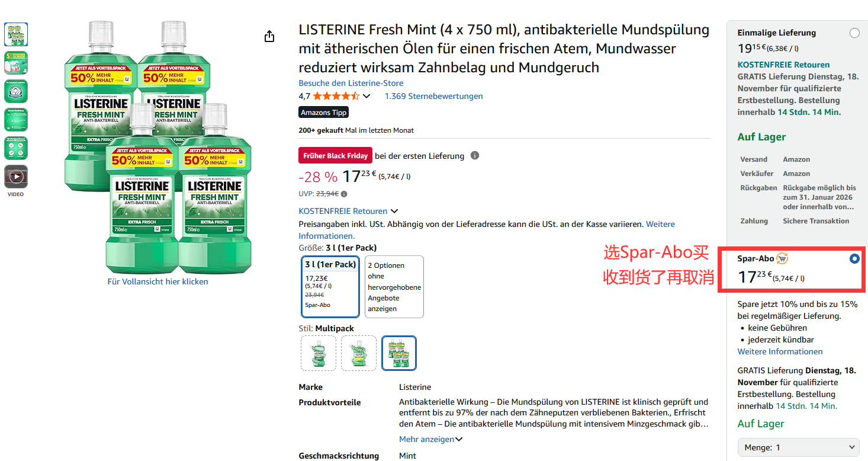868x461 pixels.
Task: Click the Spar-Abo subscription cart icon
Action: [x=782, y=258]
